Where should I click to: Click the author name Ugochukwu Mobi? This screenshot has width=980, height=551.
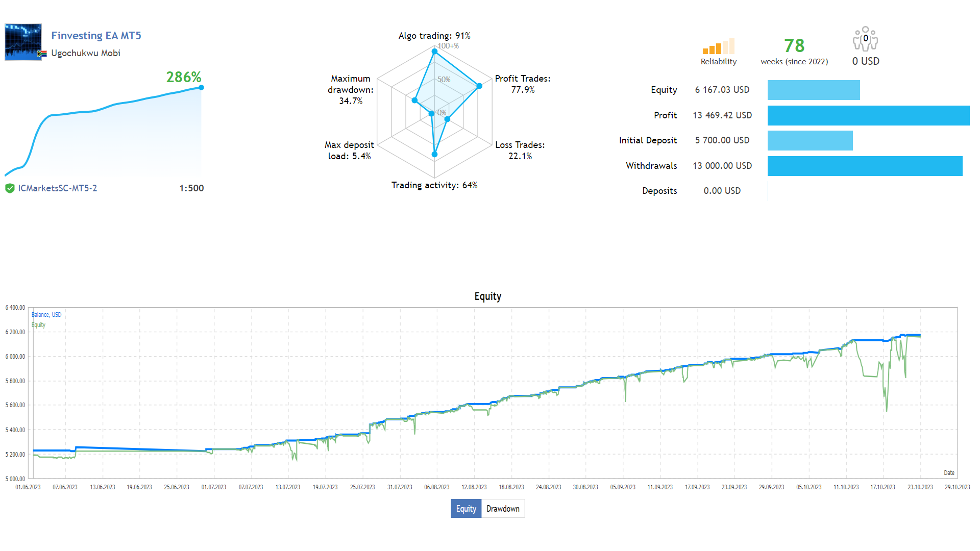tap(86, 53)
